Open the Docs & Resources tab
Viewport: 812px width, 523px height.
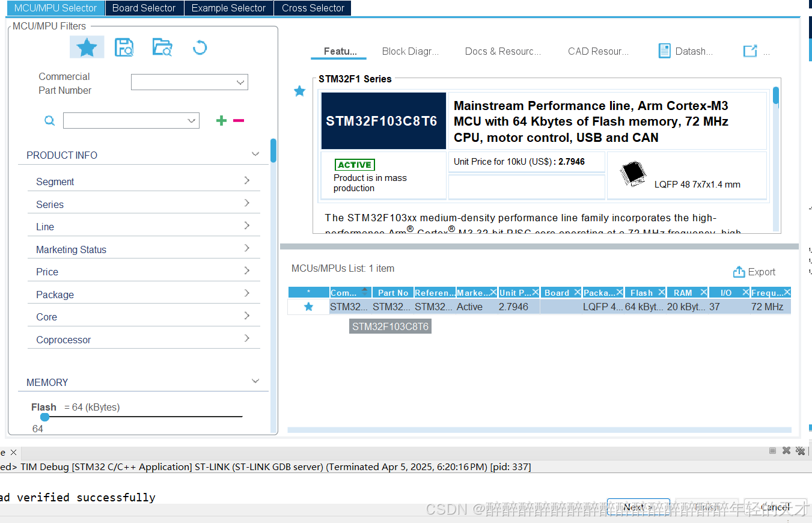(x=503, y=51)
